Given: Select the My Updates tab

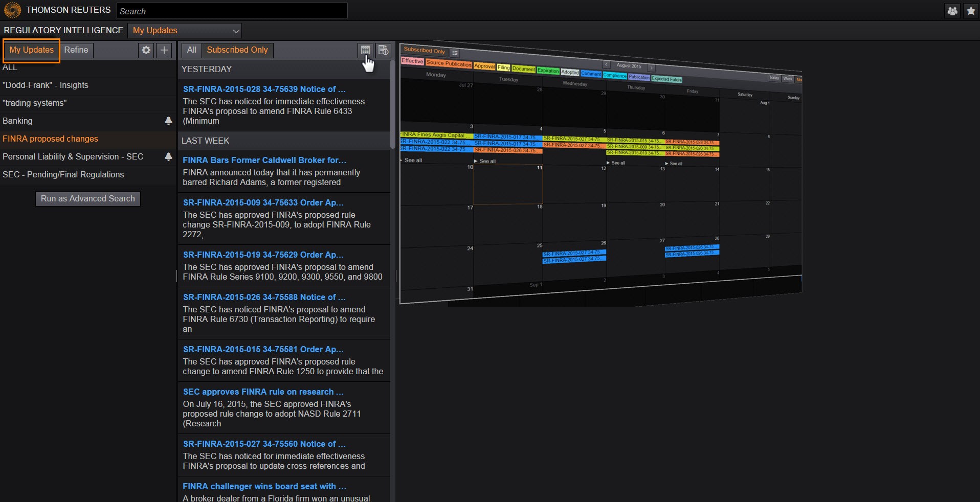Looking at the screenshot, I should click(32, 50).
